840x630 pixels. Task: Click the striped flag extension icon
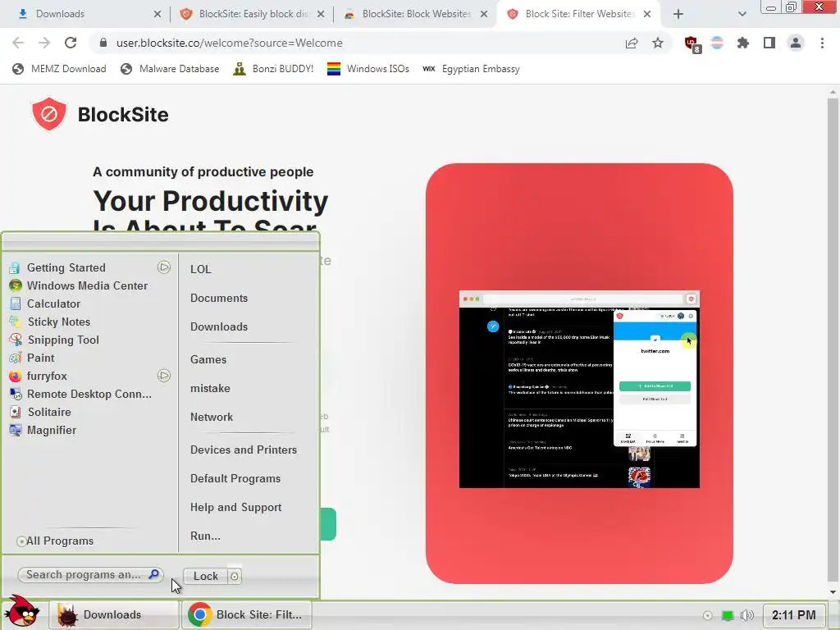coord(717,43)
